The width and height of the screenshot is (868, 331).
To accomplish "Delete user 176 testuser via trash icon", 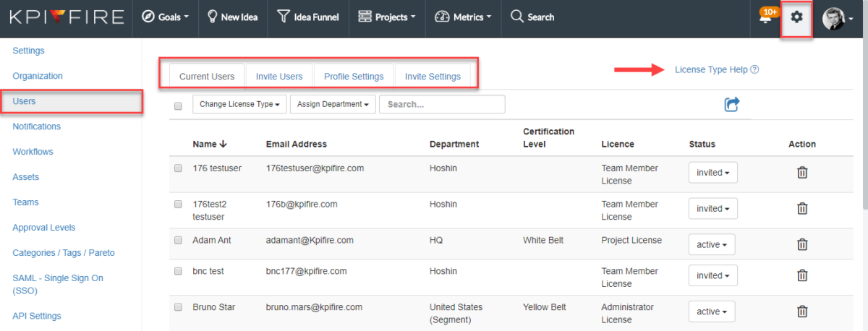I will coord(801,173).
